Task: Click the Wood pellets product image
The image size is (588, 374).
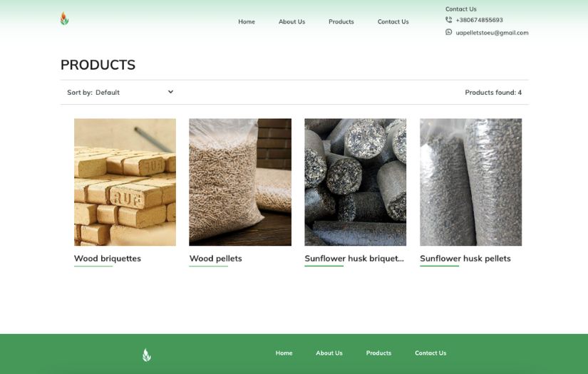Action: click(x=240, y=182)
